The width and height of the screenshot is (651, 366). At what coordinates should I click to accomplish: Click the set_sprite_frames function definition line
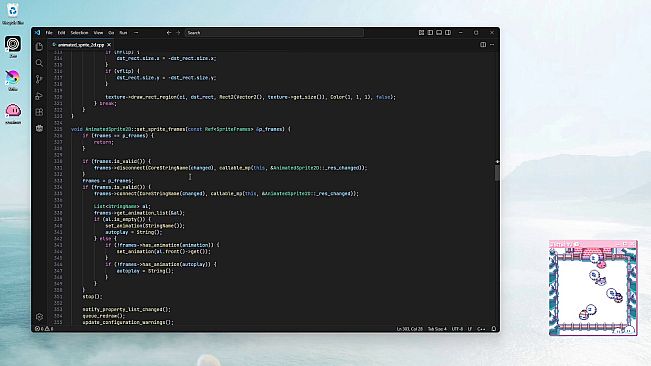(x=181, y=129)
